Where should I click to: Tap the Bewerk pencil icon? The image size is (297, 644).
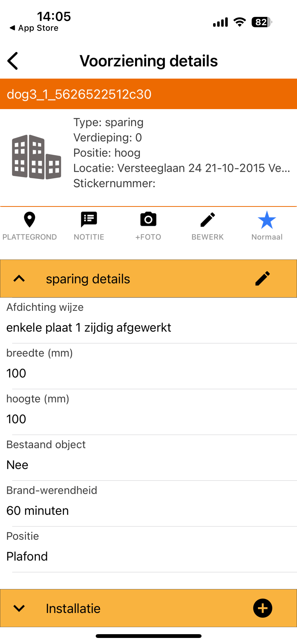[x=208, y=220]
